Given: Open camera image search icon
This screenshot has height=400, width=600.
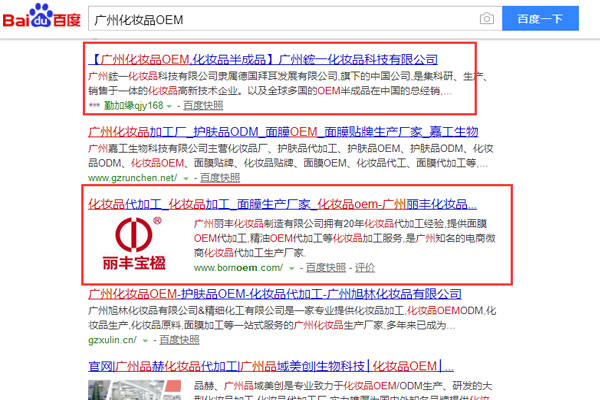Looking at the screenshot, I should [x=486, y=18].
